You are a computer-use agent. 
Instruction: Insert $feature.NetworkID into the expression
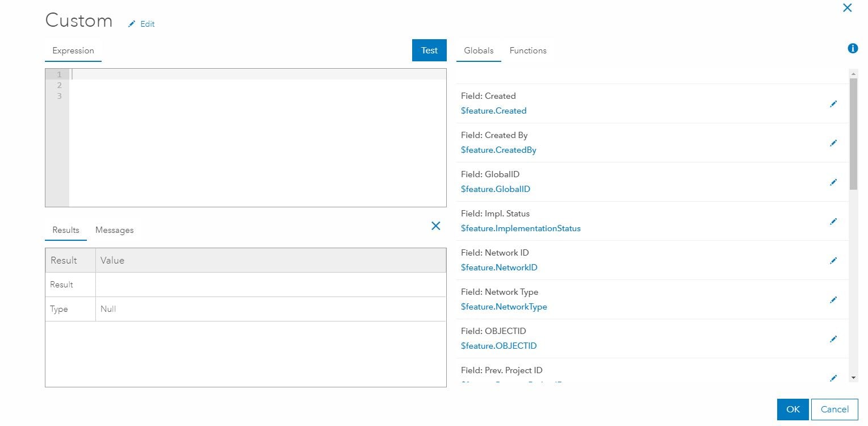pyautogui.click(x=499, y=268)
